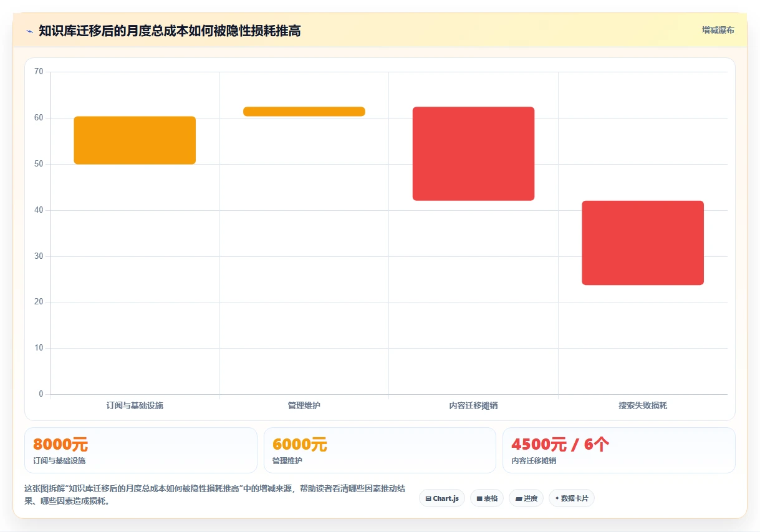
Task: Click the 进度 tag chip
Action: [526, 498]
